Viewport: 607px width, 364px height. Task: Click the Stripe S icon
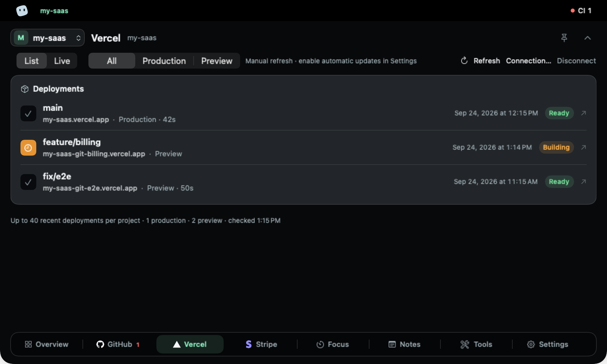click(249, 344)
